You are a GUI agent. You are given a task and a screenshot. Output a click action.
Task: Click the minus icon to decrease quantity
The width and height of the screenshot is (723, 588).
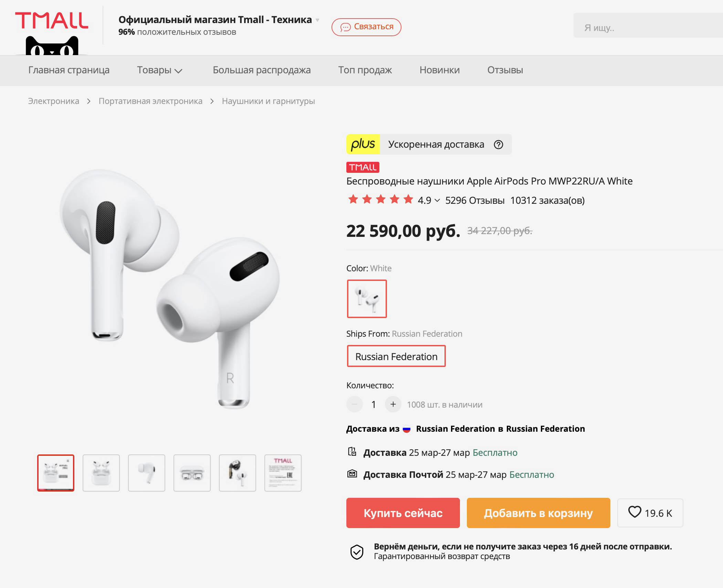click(355, 404)
